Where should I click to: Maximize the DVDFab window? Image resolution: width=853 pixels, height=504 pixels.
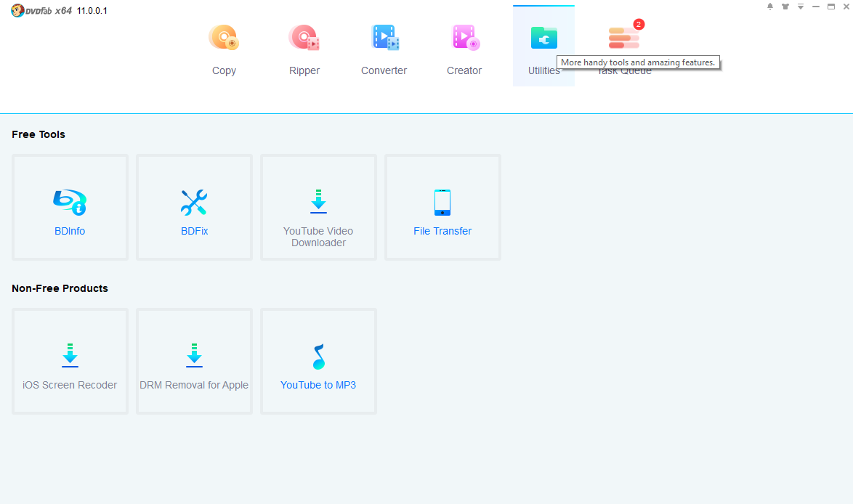pyautogui.click(x=830, y=7)
